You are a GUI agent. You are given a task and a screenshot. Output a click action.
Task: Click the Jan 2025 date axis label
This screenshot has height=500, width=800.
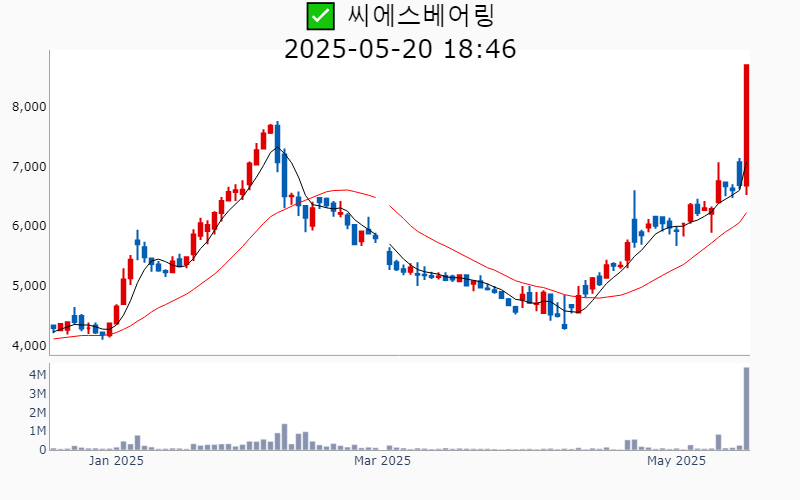[116, 461]
